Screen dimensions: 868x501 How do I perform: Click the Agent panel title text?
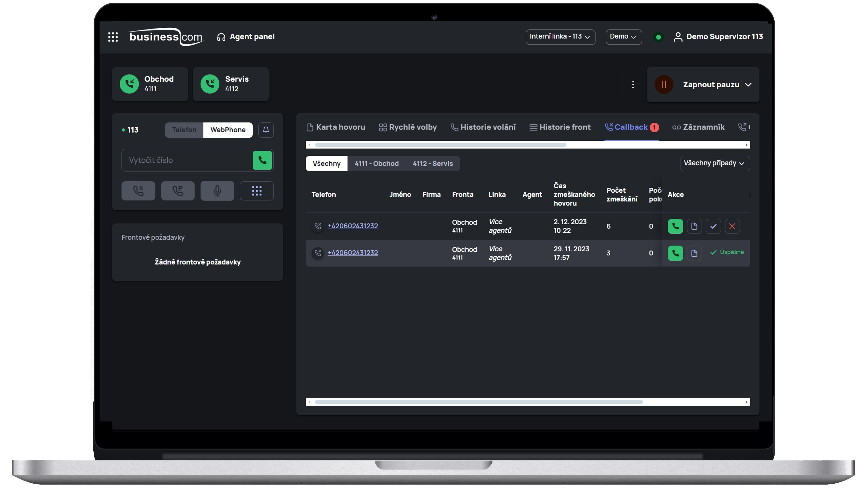click(252, 37)
